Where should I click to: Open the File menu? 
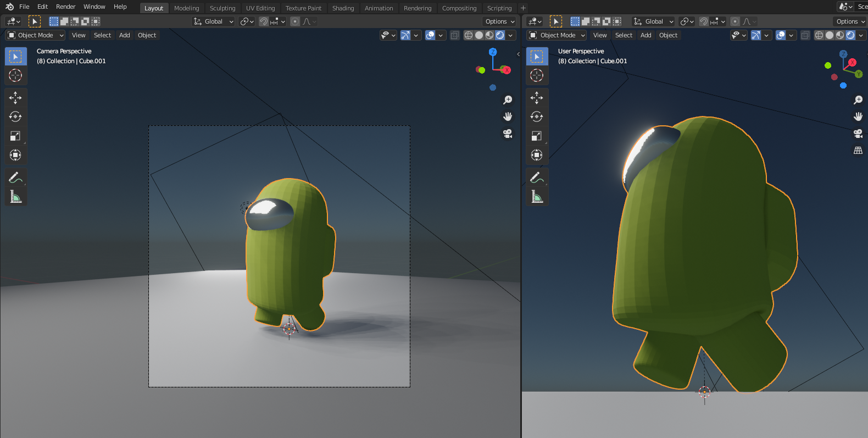pos(24,7)
